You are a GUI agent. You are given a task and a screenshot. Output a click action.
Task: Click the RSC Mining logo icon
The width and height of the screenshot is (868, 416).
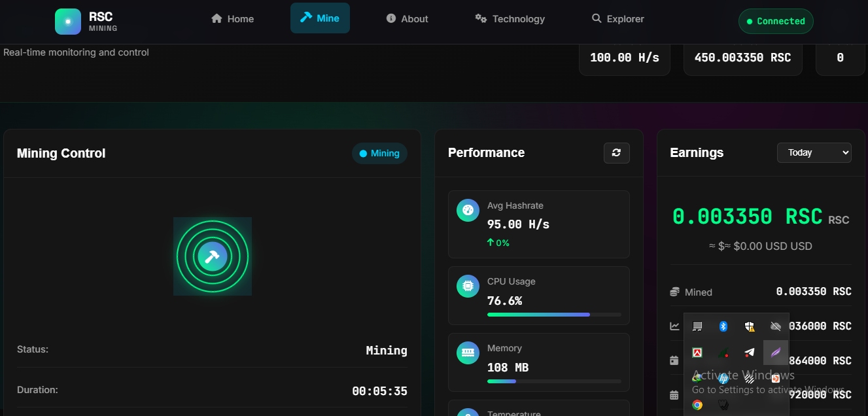(x=68, y=22)
